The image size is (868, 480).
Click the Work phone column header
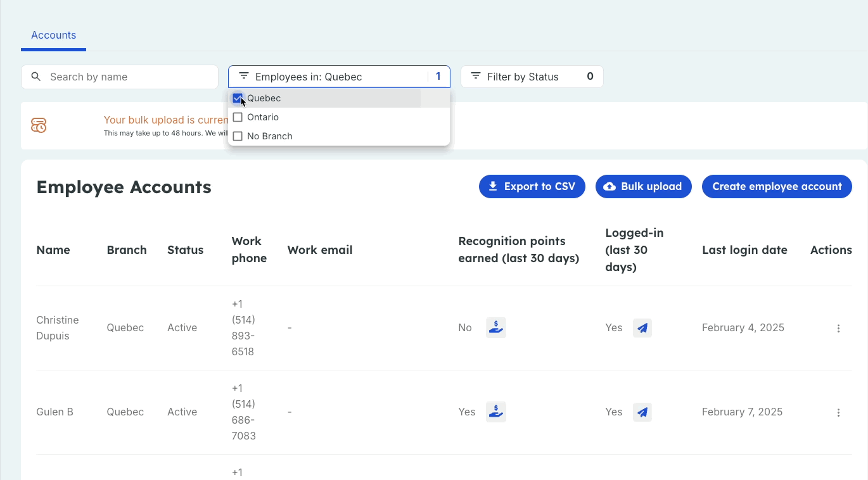250,249
